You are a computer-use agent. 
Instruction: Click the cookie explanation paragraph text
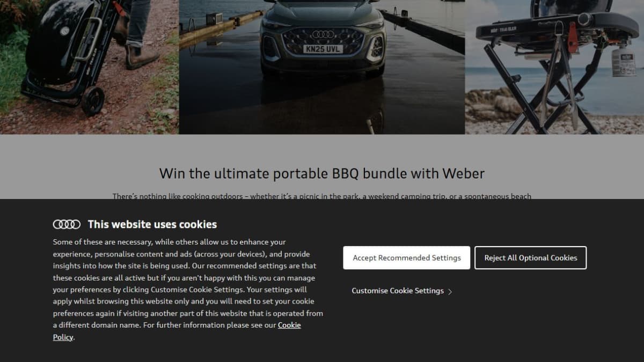click(188, 290)
